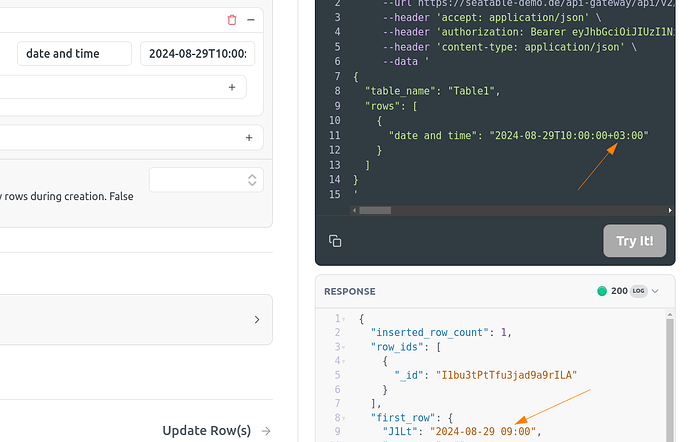Copy the curl request with the copy icon
This screenshot has width=690, height=442.
click(336, 241)
